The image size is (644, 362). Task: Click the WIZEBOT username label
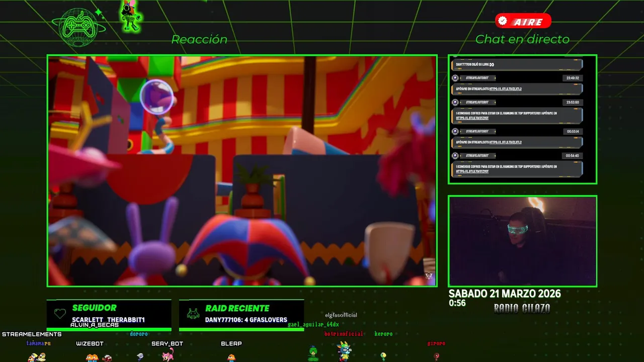point(90,344)
